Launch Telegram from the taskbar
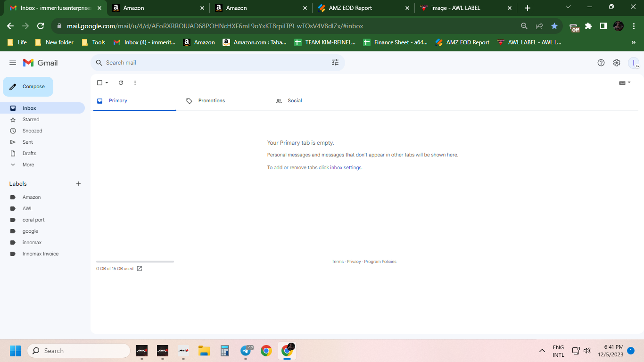 click(x=246, y=351)
